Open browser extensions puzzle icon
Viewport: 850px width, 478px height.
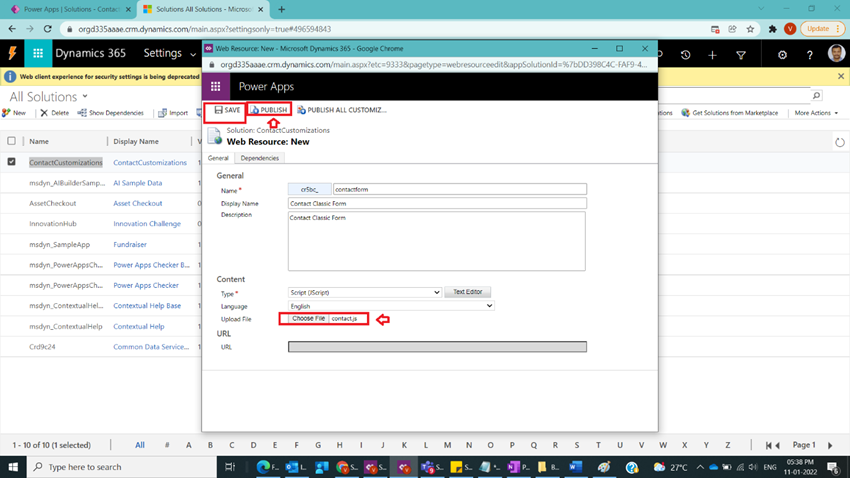point(772,29)
